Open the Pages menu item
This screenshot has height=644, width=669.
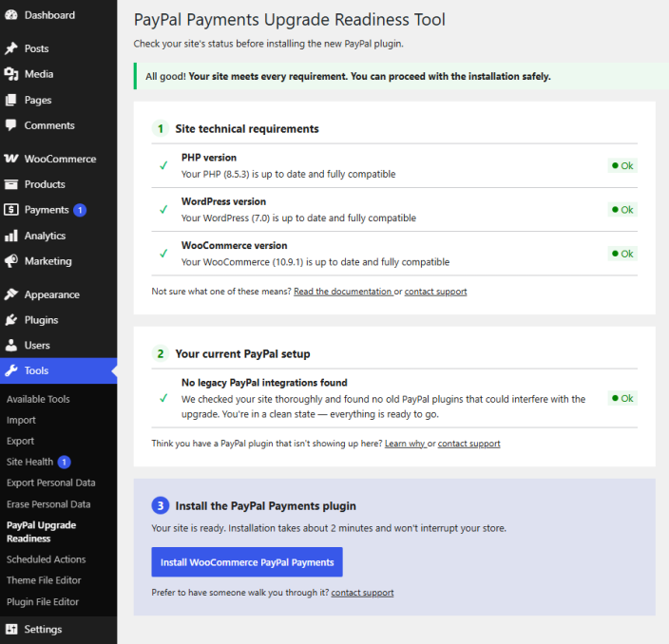(x=59, y=100)
